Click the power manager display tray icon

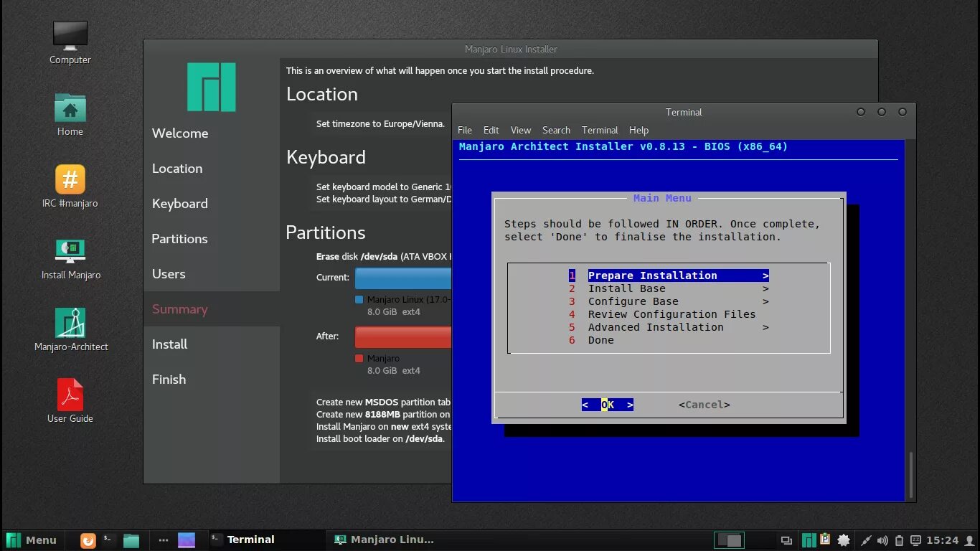915,540
